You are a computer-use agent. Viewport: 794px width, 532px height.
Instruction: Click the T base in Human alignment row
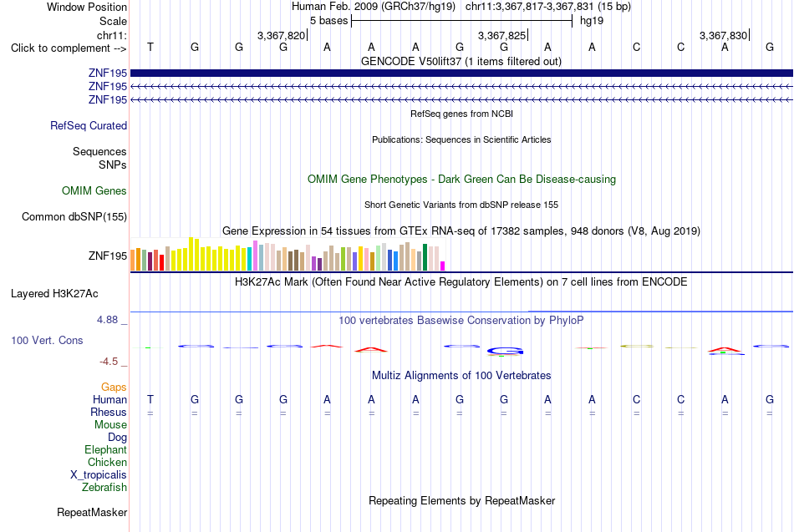150,399
